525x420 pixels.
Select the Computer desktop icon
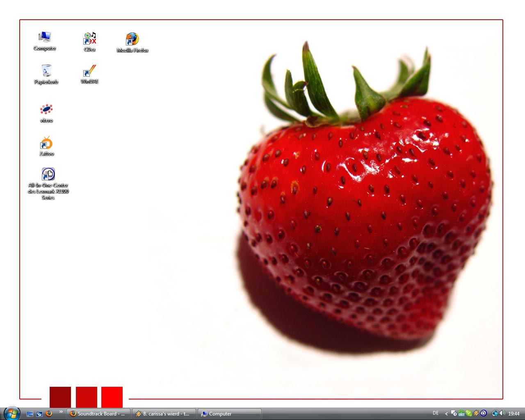pyautogui.click(x=45, y=38)
